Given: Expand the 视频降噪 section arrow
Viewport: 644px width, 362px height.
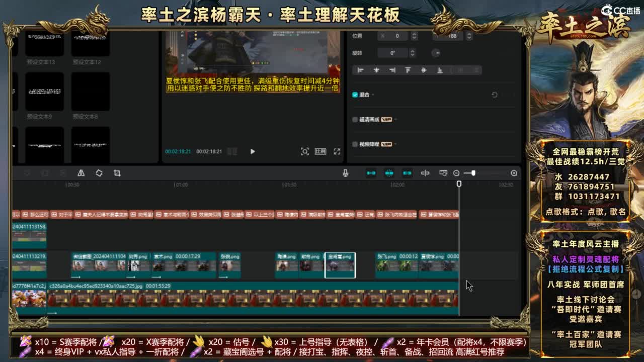Looking at the screenshot, I should coord(396,144).
